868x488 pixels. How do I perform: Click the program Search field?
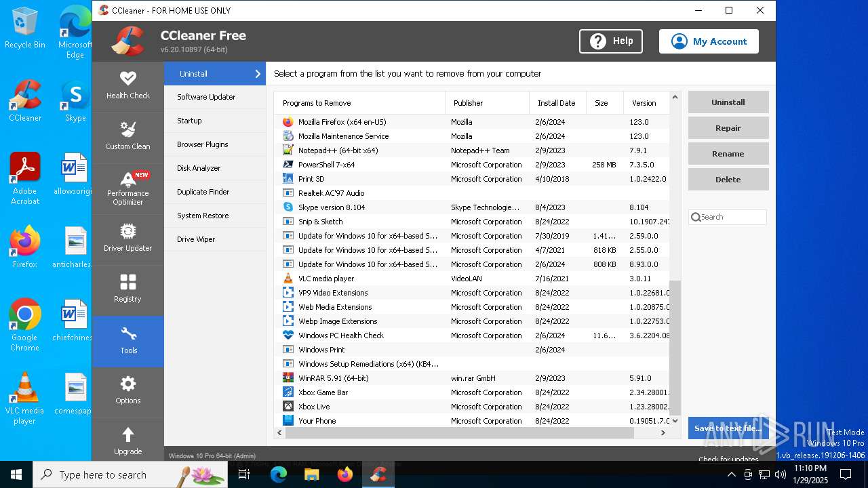tap(728, 217)
